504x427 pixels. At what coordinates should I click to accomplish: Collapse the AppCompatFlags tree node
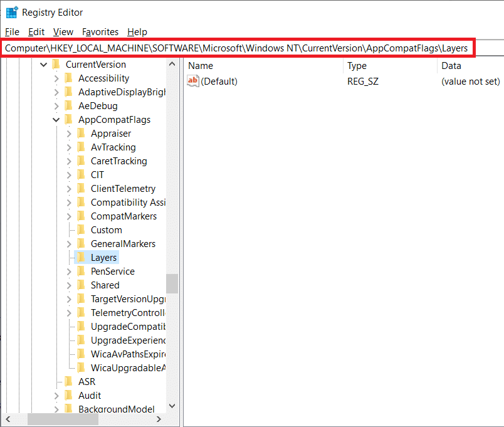56,120
